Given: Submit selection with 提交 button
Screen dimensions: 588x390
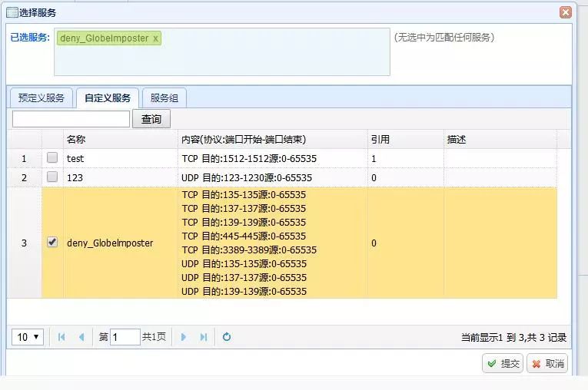Looking at the screenshot, I should [x=503, y=364].
